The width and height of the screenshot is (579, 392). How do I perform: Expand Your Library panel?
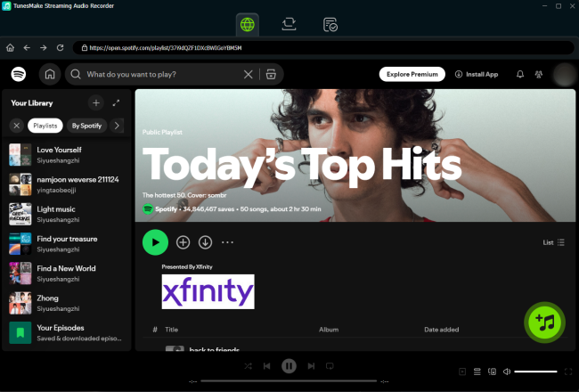116,103
